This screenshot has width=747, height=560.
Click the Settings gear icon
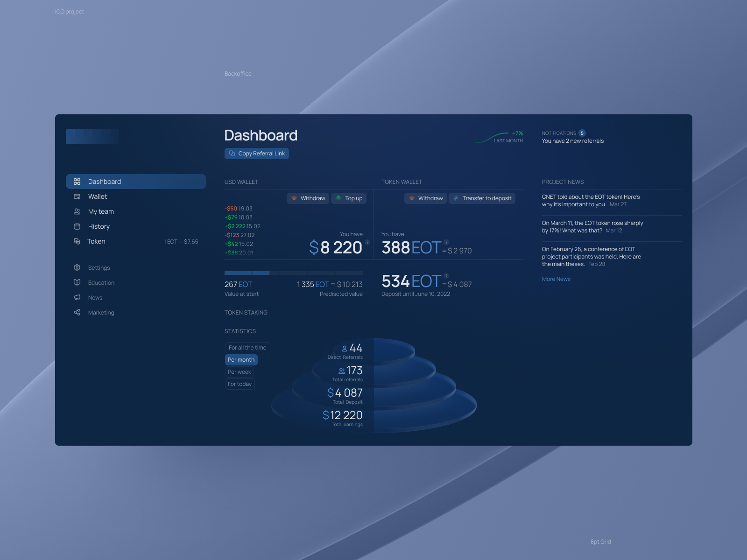click(x=77, y=267)
